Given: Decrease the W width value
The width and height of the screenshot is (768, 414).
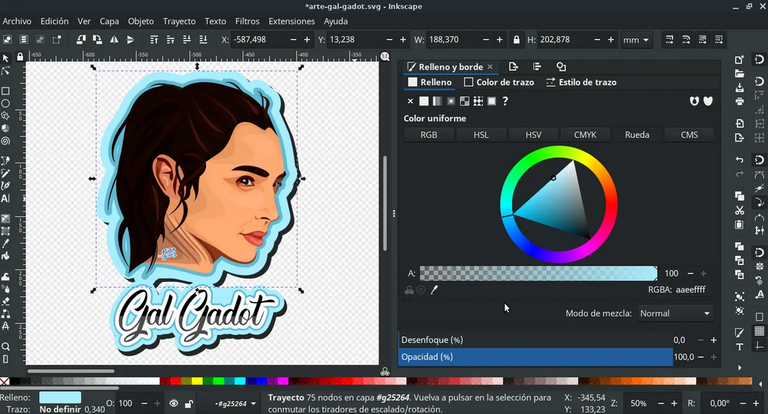Looking at the screenshot, I should [x=486, y=40].
